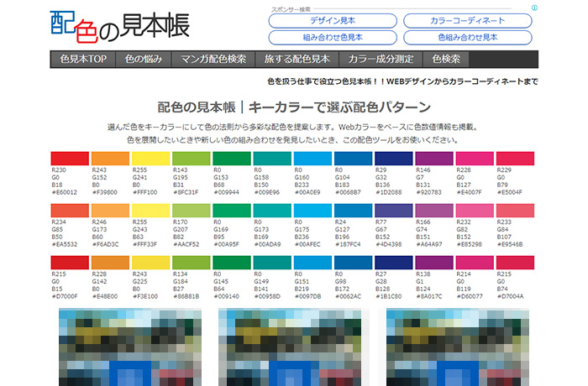This screenshot has height=386, width=588.
Task: Open the デザイン見本 sponsored link
Action: click(333, 21)
